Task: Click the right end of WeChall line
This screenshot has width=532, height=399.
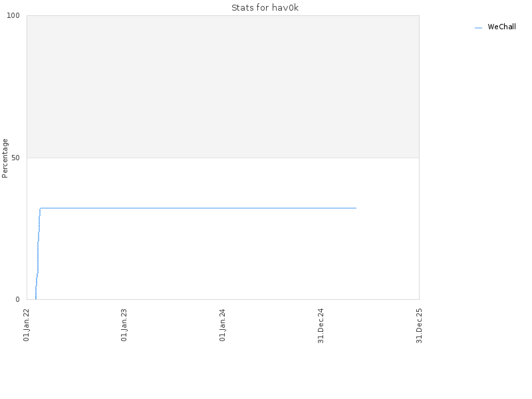Action: click(356, 208)
